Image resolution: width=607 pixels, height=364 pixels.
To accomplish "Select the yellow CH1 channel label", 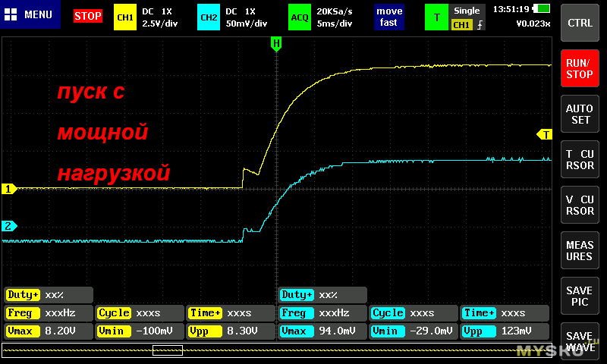I will 125,17.
